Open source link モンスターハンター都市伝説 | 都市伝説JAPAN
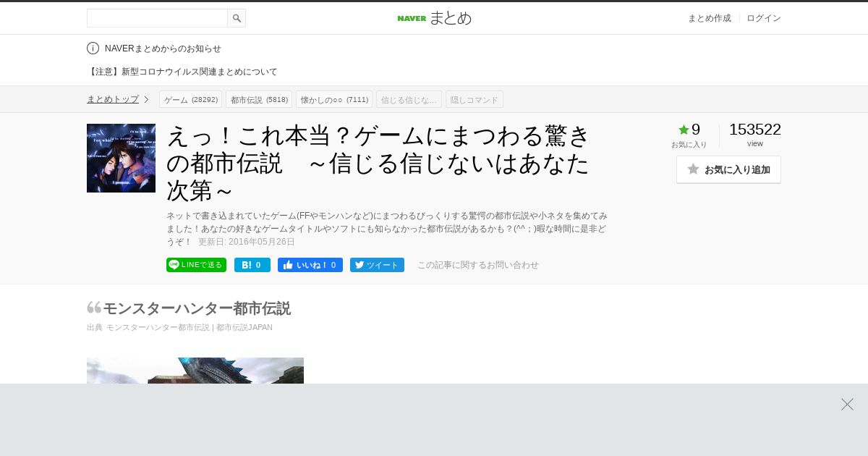 click(190, 327)
